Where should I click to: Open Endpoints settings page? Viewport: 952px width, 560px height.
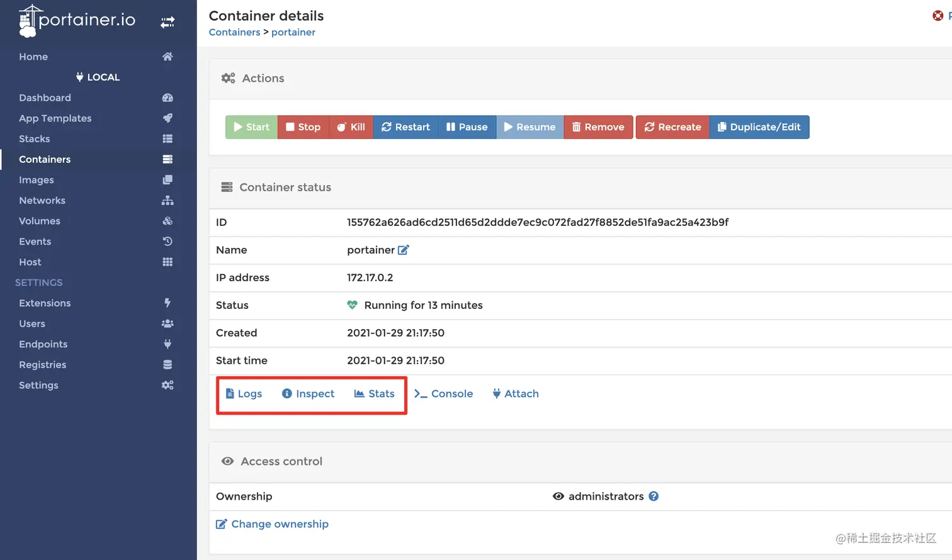click(43, 344)
